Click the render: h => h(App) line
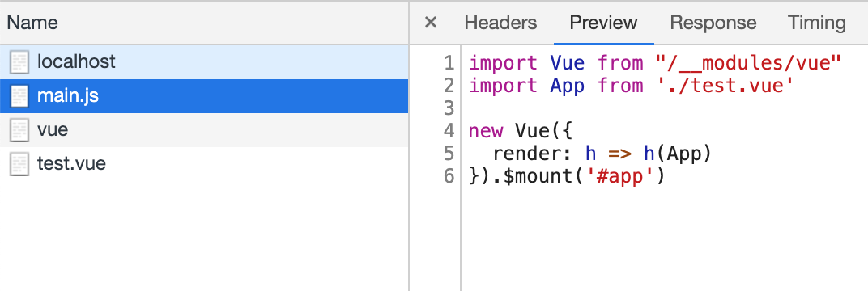 pyautogui.click(x=602, y=154)
